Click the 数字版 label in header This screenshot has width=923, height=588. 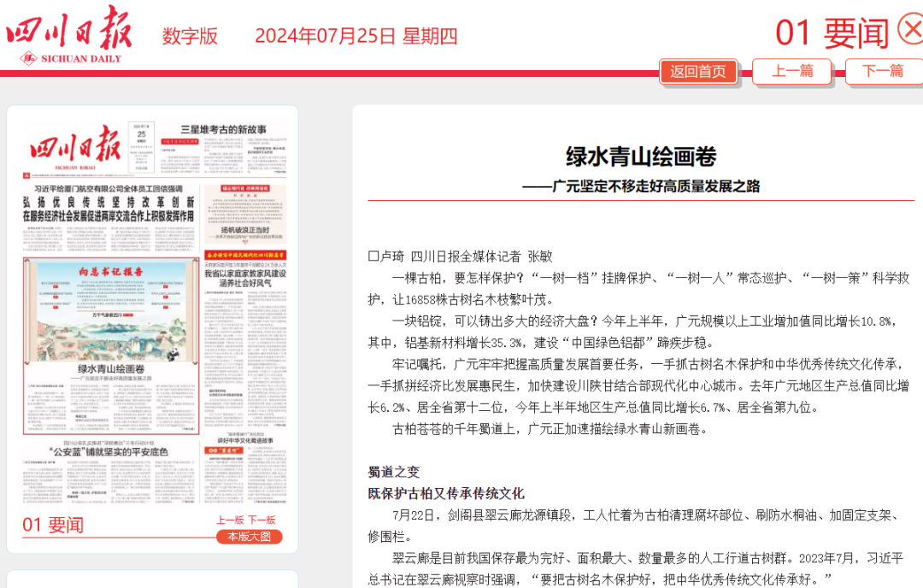click(x=190, y=37)
